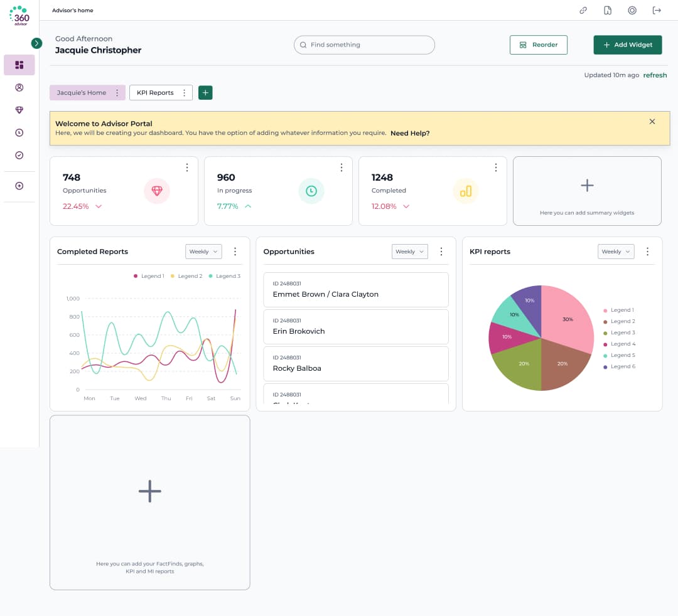Toggle Legend 2 in the KPI reports pie
The image size is (678, 616).
(619, 321)
